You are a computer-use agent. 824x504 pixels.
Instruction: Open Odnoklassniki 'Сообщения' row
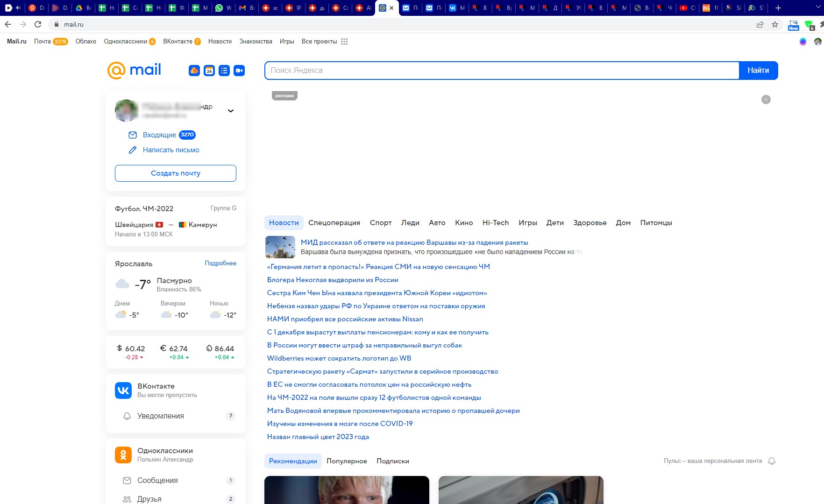(176, 481)
